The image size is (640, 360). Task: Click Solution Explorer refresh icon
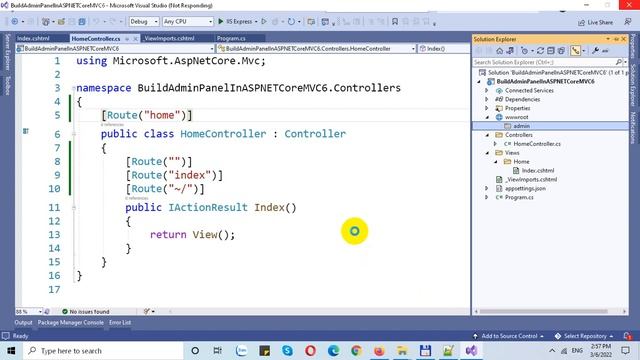(x=540, y=51)
